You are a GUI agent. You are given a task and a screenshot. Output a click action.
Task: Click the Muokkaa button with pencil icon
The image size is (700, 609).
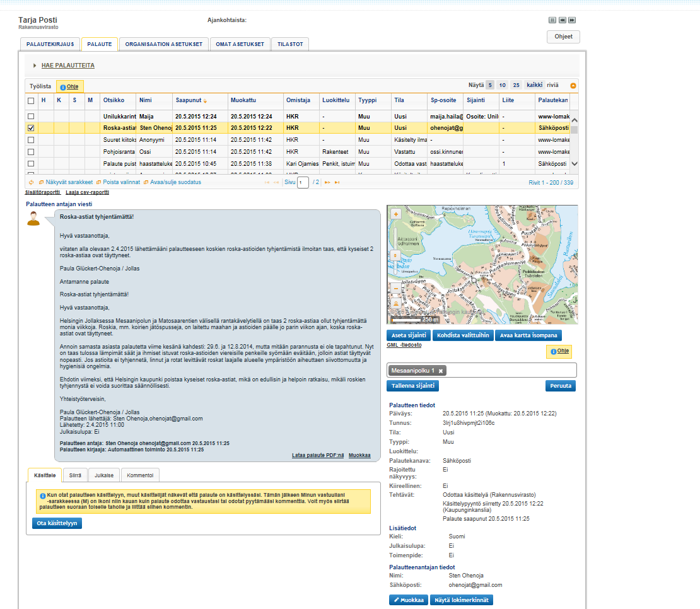(x=409, y=600)
